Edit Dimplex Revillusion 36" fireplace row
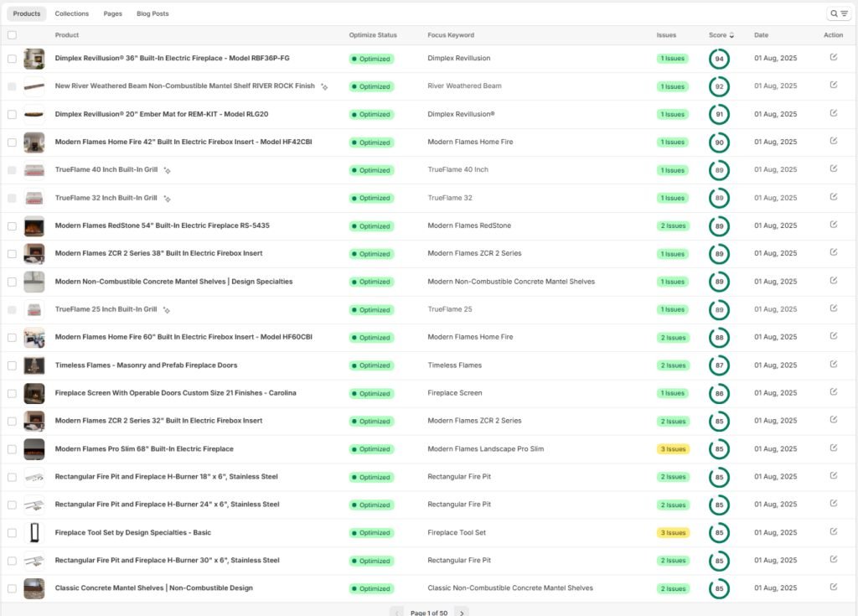The image size is (858, 616). coord(834,57)
